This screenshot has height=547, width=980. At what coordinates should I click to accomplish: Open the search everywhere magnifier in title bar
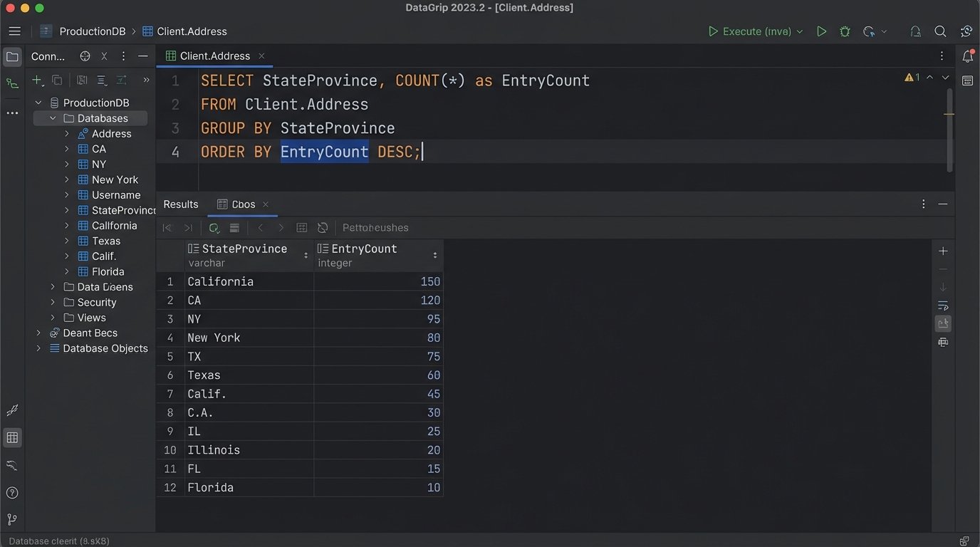[940, 31]
